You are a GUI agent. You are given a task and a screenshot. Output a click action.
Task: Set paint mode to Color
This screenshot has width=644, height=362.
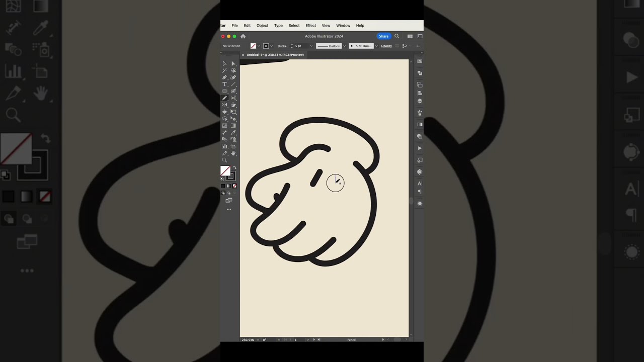pos(223,186)
